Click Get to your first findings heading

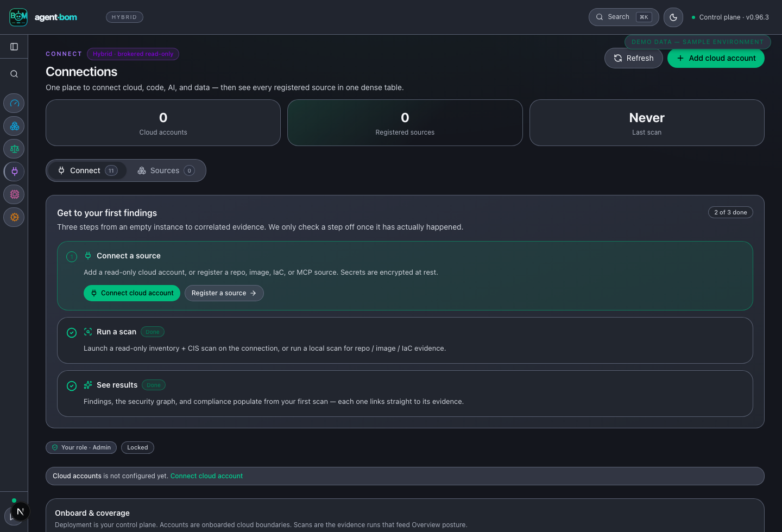[107, 213]
